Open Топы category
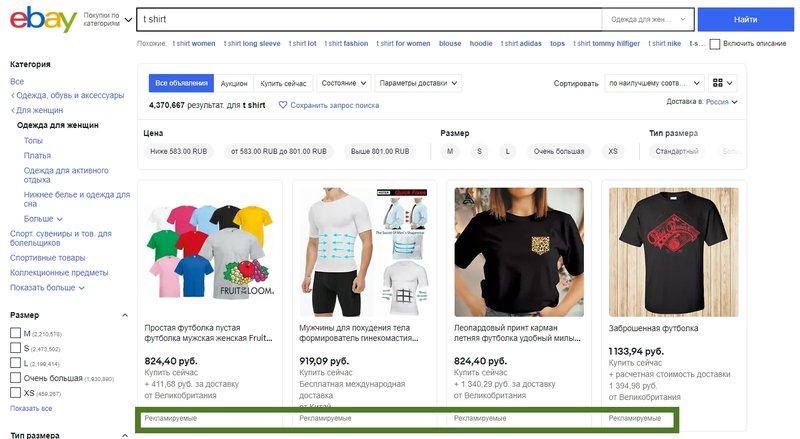Image resolution: width=800 pixels, height=439 pixels. (x=33, y=140)
